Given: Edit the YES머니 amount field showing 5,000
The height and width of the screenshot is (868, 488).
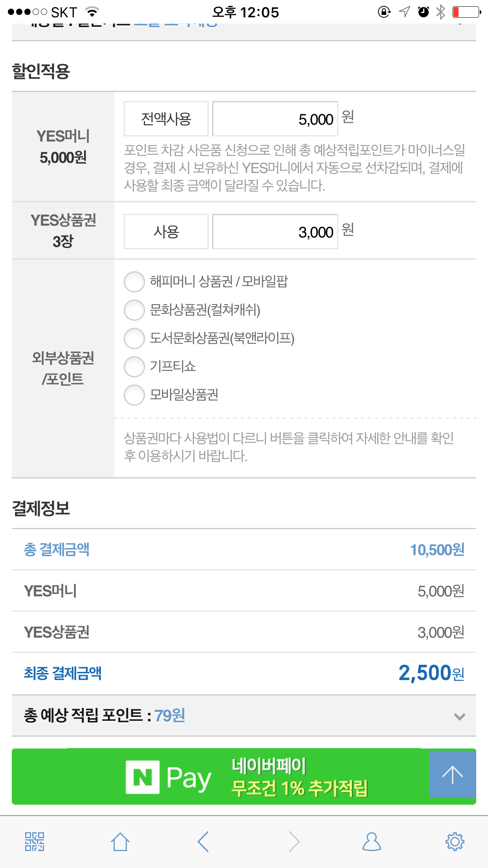Looking at the screenshot, I should click(x=275, y=119).
